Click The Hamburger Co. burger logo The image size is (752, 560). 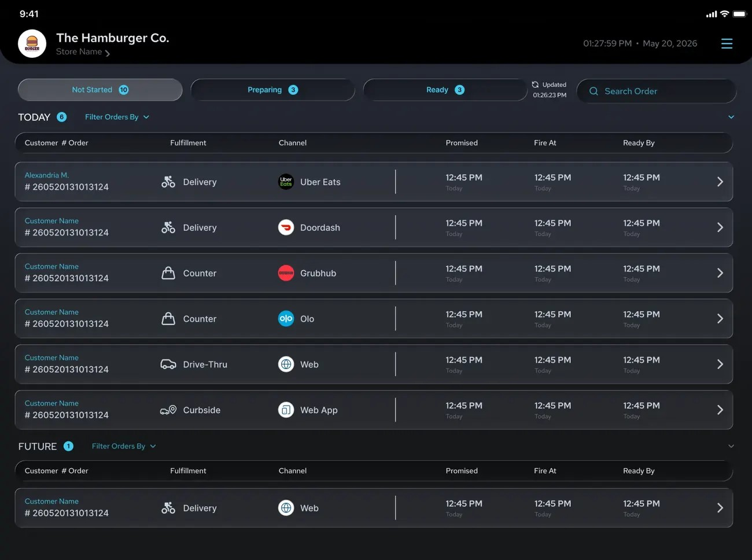click(32, 43)
